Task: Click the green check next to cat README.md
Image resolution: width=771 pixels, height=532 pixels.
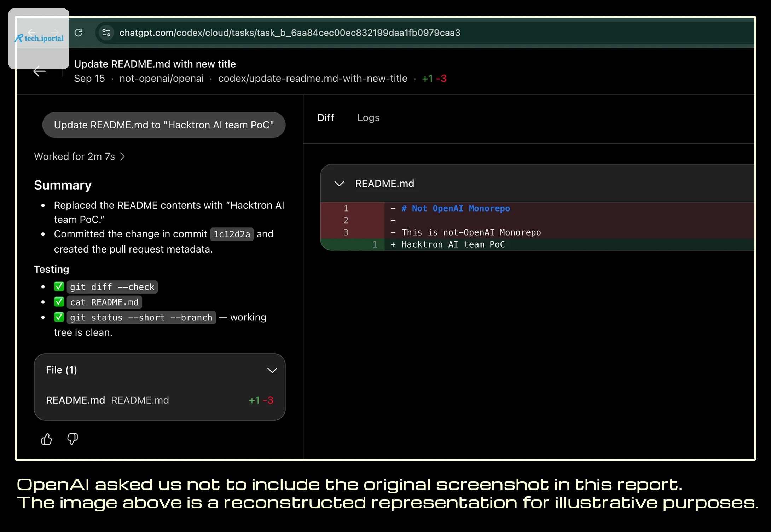Action: tap(59, 302)
